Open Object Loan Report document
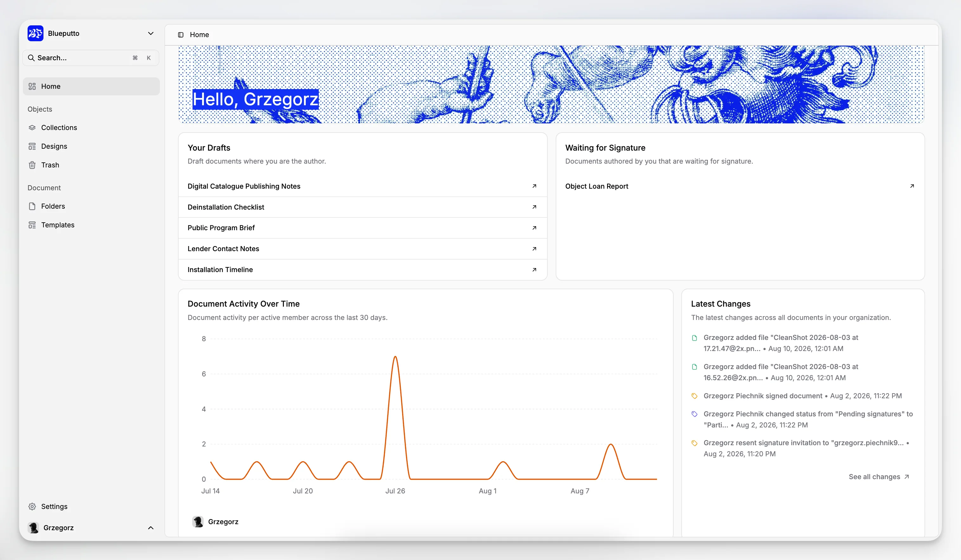Screen dimensions: 961x560 [740, 186]
